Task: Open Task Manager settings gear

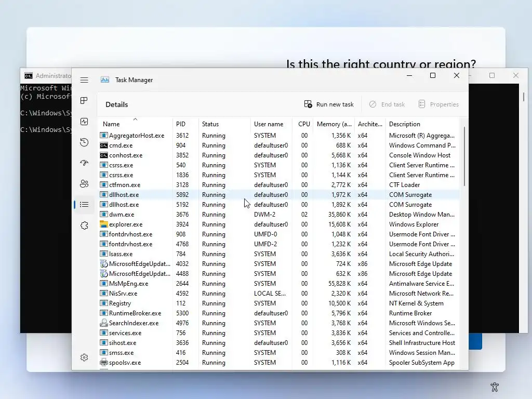Action: coord(84,357)
